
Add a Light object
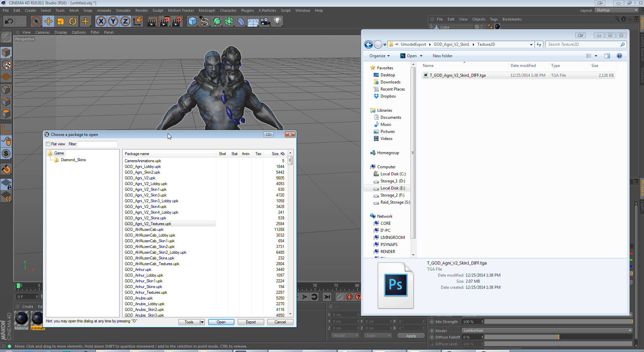pos(278,22)
